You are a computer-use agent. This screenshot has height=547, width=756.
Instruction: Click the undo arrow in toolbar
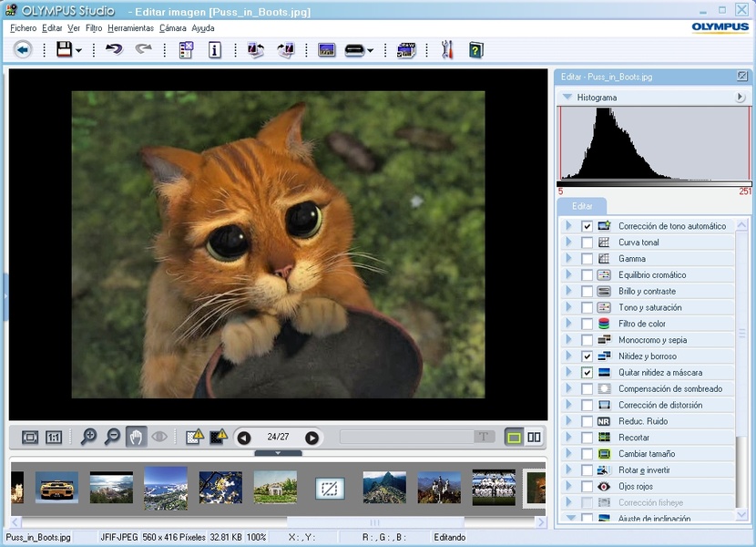point(114,50)
